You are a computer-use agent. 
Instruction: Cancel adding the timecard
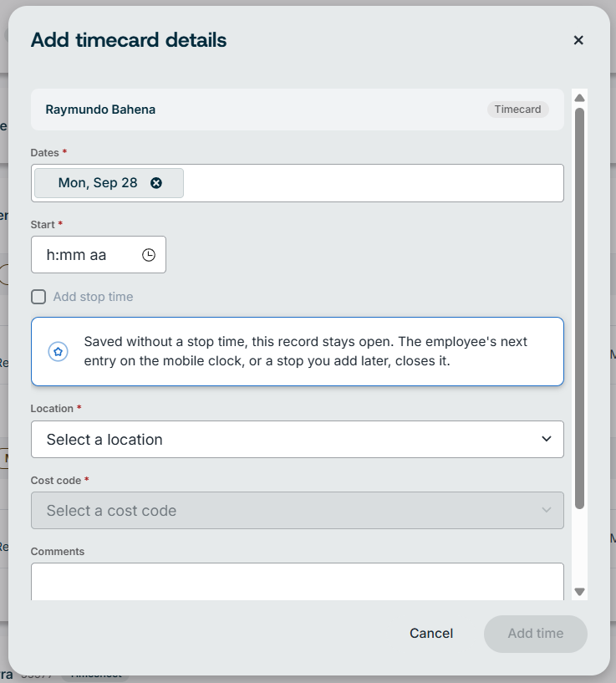tap(431, 634)
